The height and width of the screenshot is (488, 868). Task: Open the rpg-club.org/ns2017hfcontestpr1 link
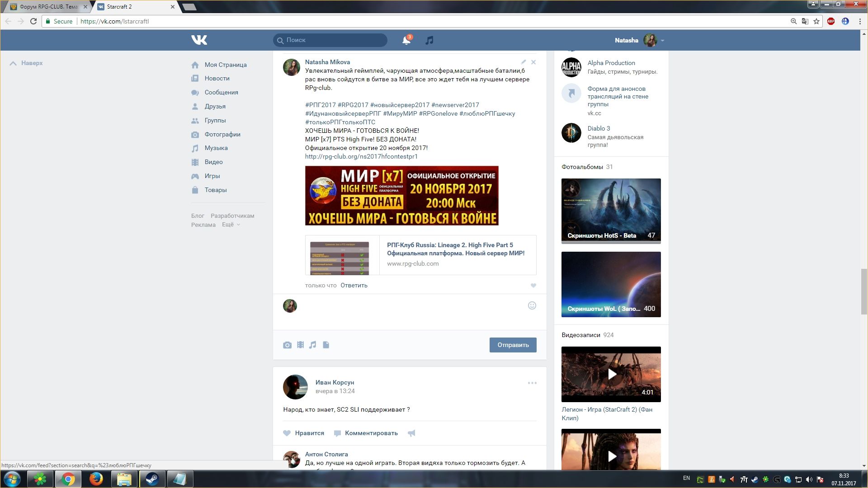tap(361, 156)
